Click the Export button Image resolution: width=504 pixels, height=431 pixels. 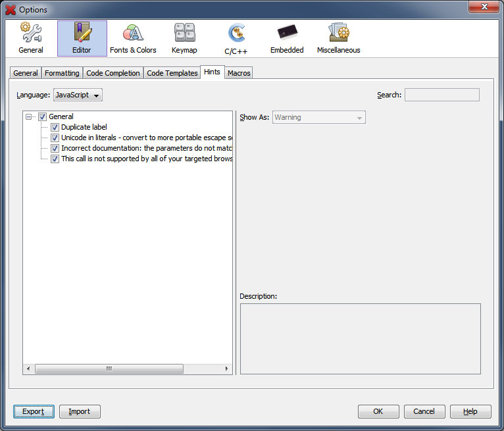[34, 412]
